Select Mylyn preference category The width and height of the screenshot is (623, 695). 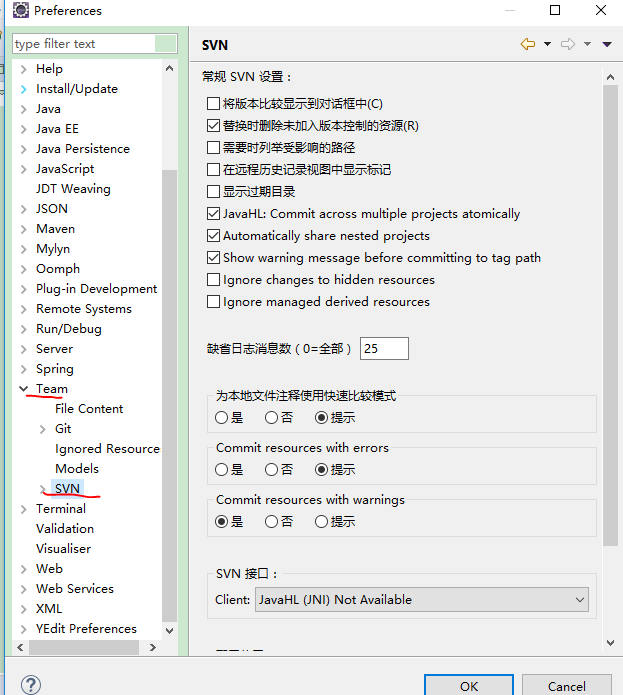click(53, 249)
